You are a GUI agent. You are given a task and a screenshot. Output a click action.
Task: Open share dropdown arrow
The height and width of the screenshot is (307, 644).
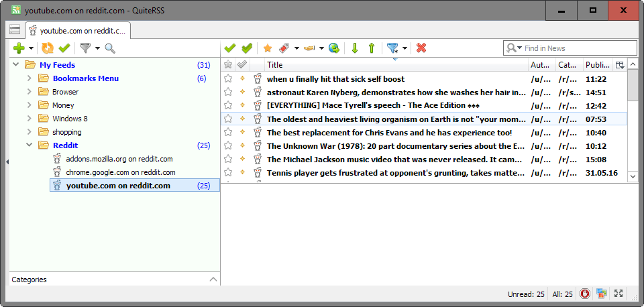point(321,48)
